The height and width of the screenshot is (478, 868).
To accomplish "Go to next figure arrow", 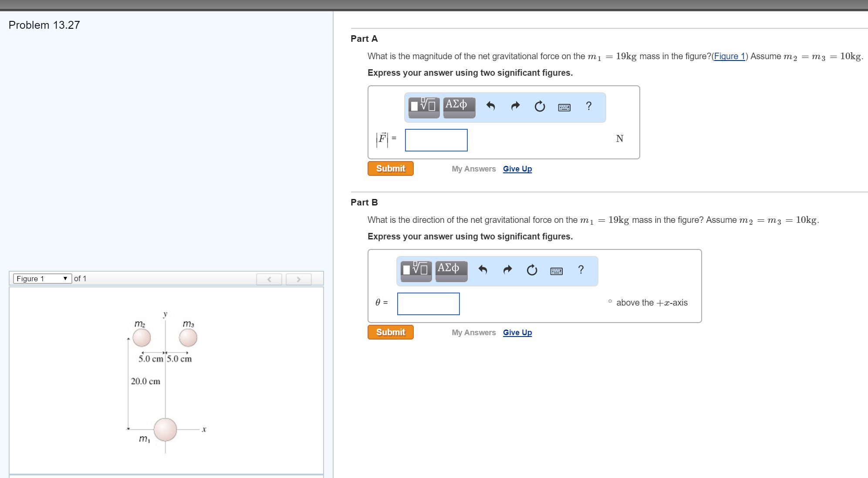I will 299,279.
